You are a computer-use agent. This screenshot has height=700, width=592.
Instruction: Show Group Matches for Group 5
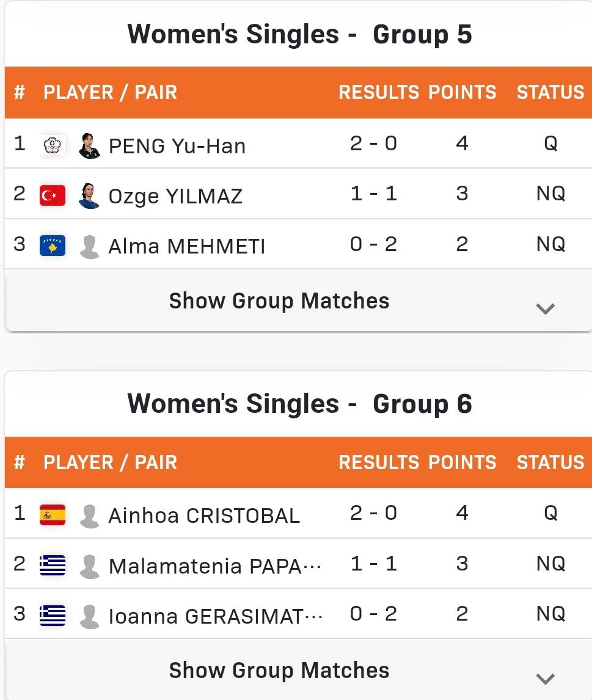point(279,301)
